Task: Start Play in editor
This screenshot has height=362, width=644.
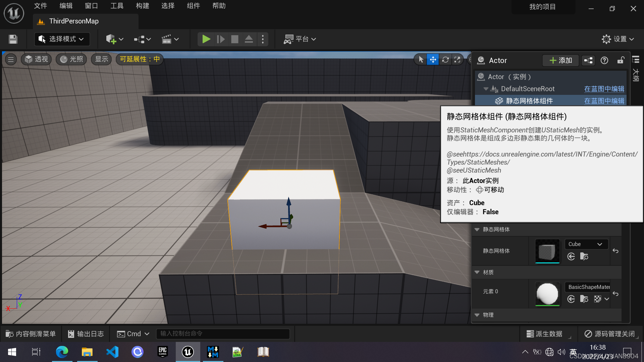Action: [x=206, y=39]
